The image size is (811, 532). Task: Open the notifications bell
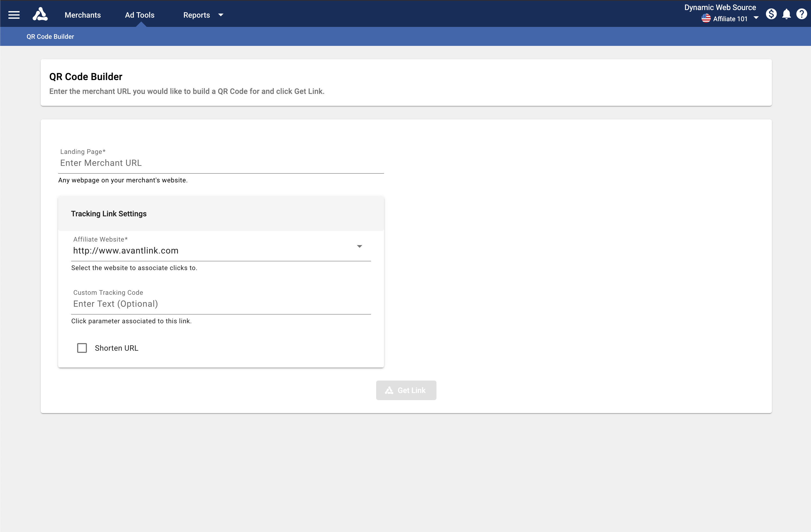[787, 14]
